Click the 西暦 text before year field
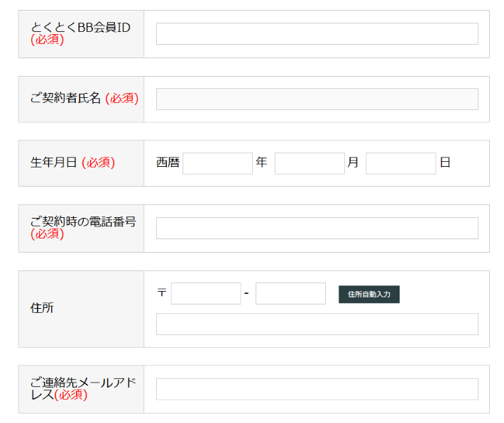Screen dimensions: 504x423 (x=168, y=163)
